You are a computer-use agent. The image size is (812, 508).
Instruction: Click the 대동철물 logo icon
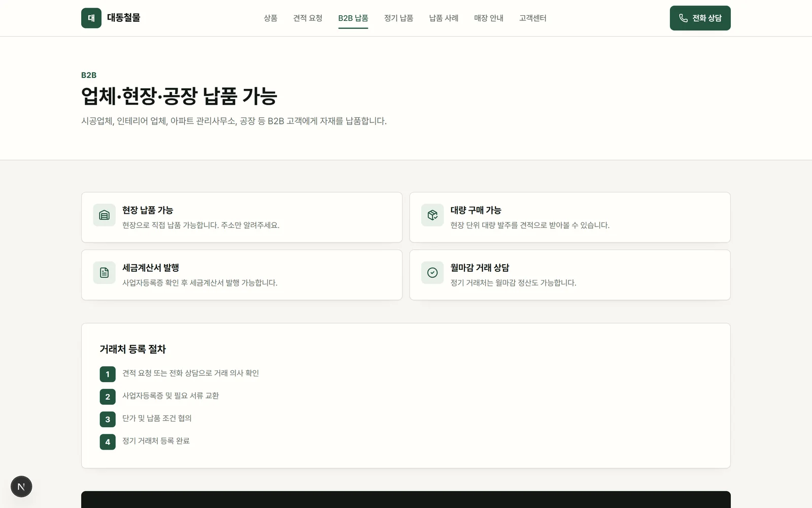click(91, 18)
